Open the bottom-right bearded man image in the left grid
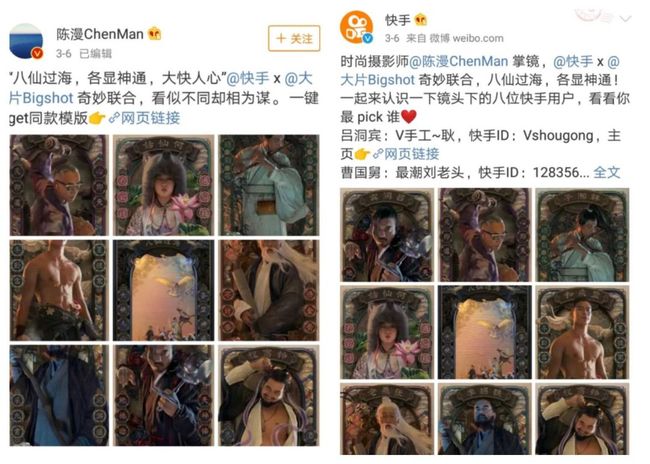Screen dimensions: 650x464 pyautogui.click(x=269, y=395)
